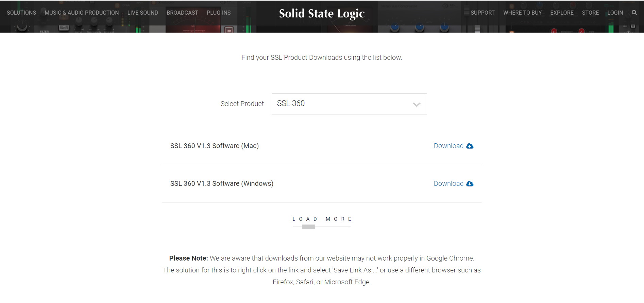
Task: Open the Broadcast menu item
Action: (182, 13)
